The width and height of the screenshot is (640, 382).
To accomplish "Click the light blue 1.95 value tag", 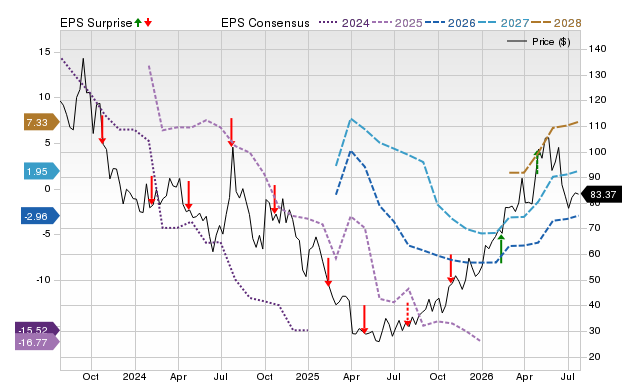I will (41, 171).
